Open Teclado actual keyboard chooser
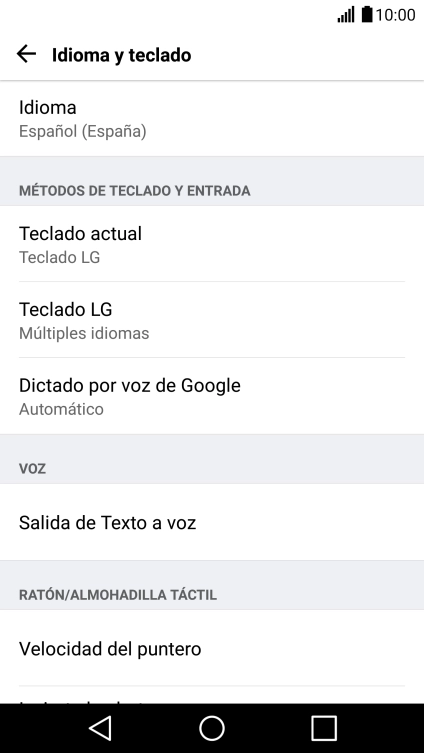The height and width of the screenshot is (753, 424). (x=212, y=244)
